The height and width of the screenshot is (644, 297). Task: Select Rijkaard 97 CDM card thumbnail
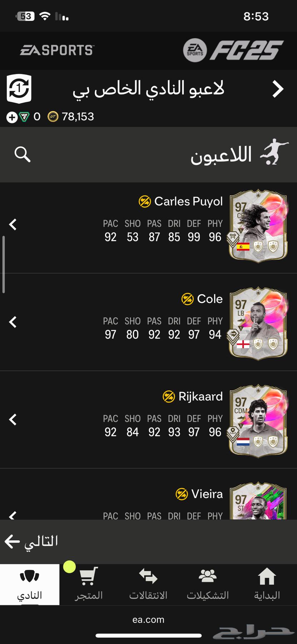click(x=258, y=421)
